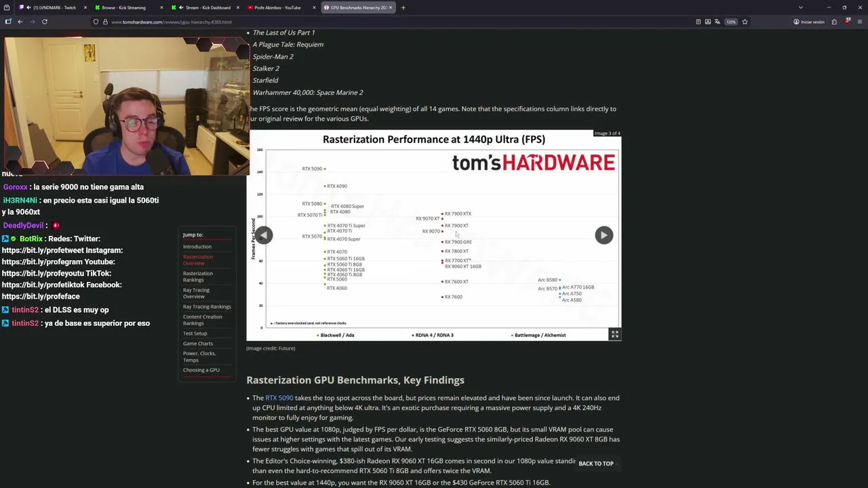Click 'Spider-Man 2' game list item
Image resolution: width=868 pixels, height=488 pixels.
tap(273, 56)
